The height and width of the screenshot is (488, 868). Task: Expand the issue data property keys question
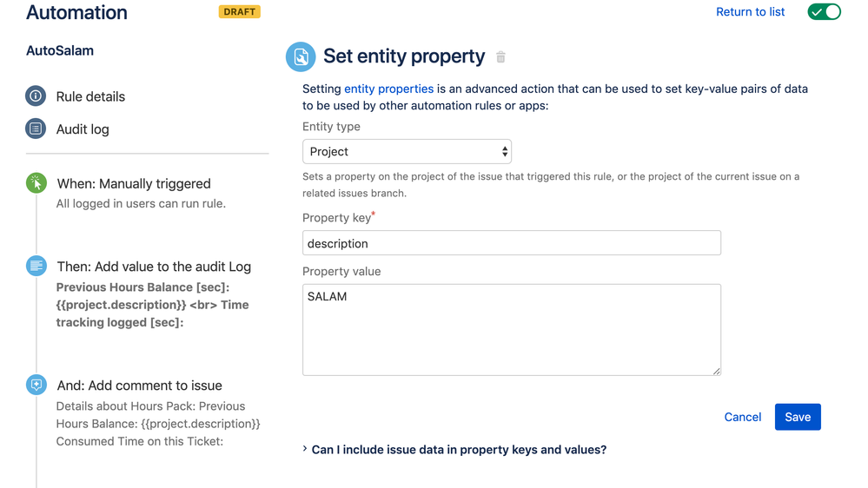459,450
